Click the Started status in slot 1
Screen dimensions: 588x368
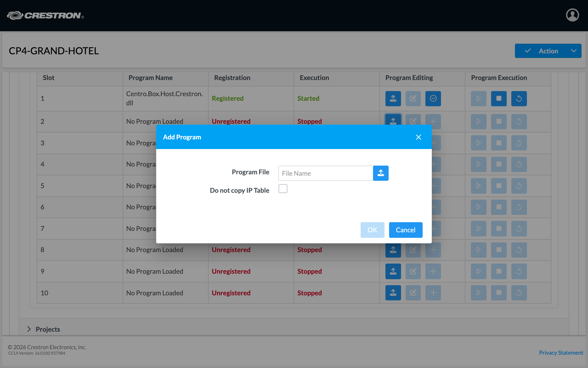[308, 98]
